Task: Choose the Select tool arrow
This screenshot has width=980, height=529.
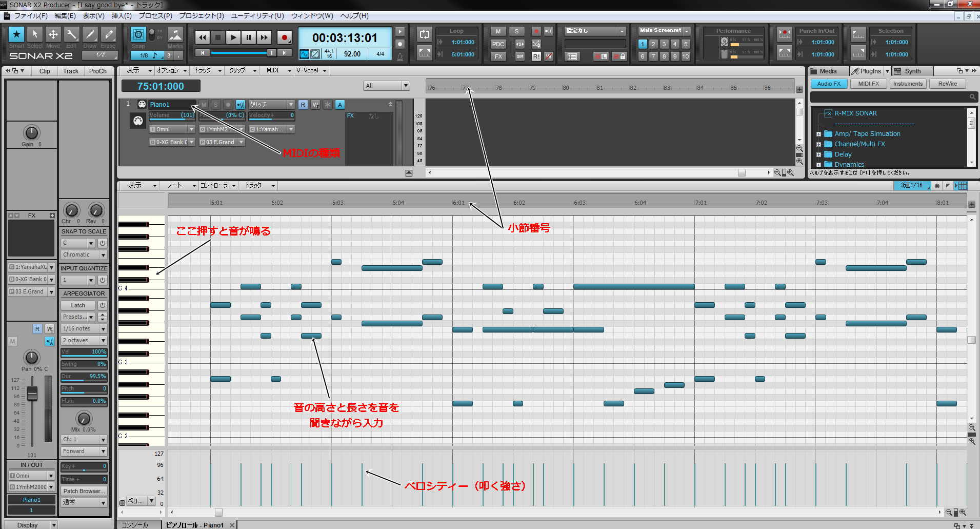Action: point(35,34)
